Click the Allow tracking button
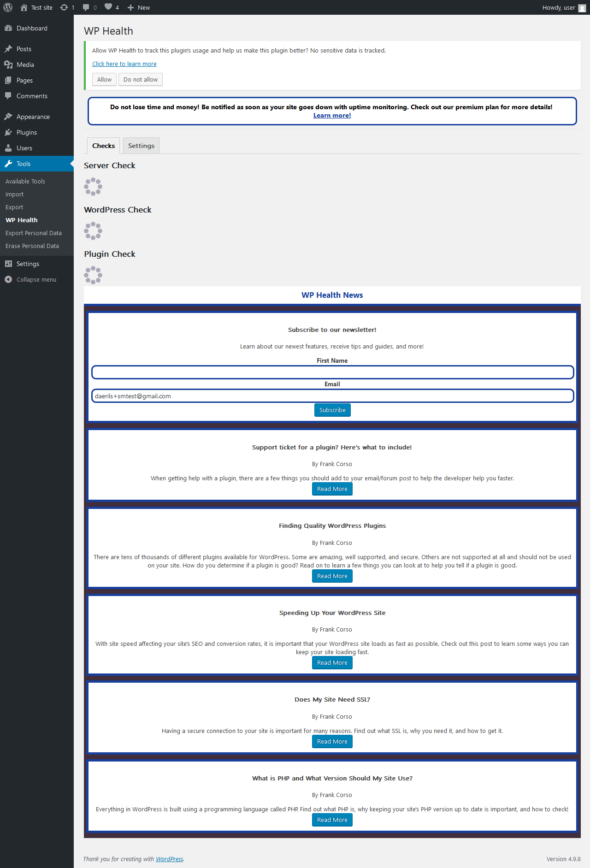Screen dimensions: 590x868 coord(104,79)
